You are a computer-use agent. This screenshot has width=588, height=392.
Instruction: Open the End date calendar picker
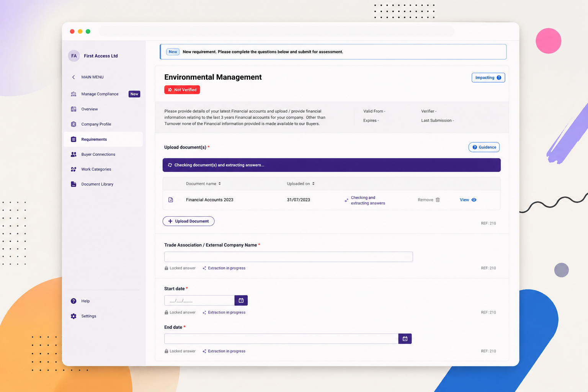click(405, 339)
